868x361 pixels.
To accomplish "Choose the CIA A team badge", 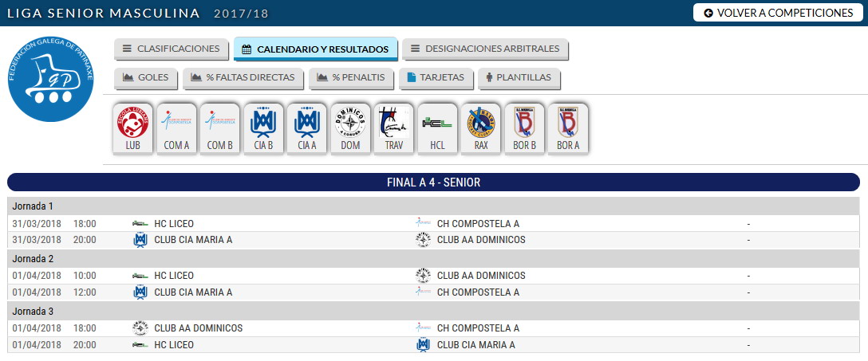I will click(x=306, y=128).
